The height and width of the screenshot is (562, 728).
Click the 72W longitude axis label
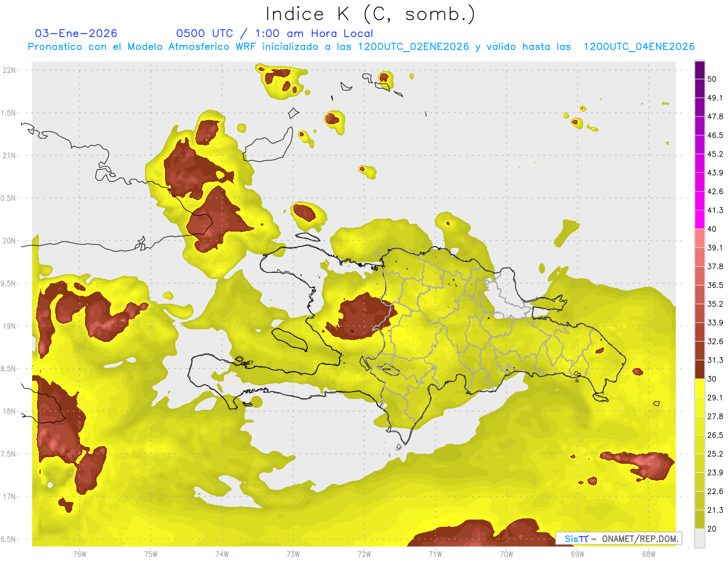[364, 554]
